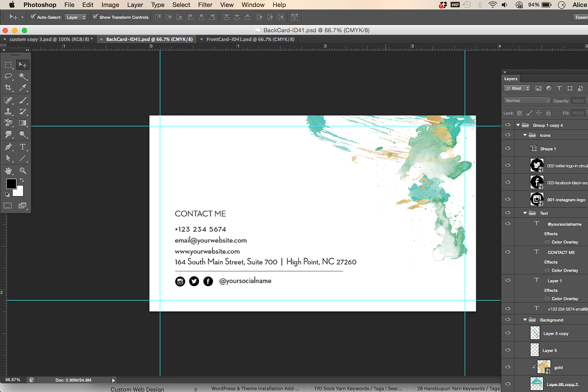The height and width of the screenshot is (392, 588).
Task: Filter layers by pixel layer icon
Action: click(x=538, y=88)
